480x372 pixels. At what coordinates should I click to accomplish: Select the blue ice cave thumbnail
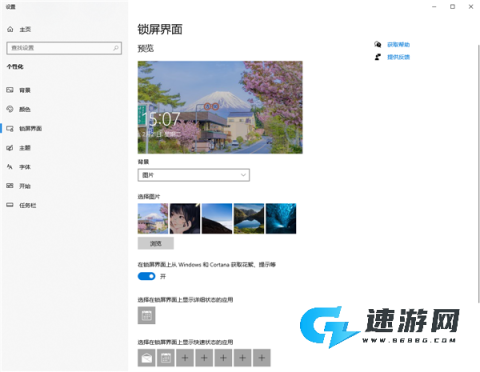(x=281, y=219)
